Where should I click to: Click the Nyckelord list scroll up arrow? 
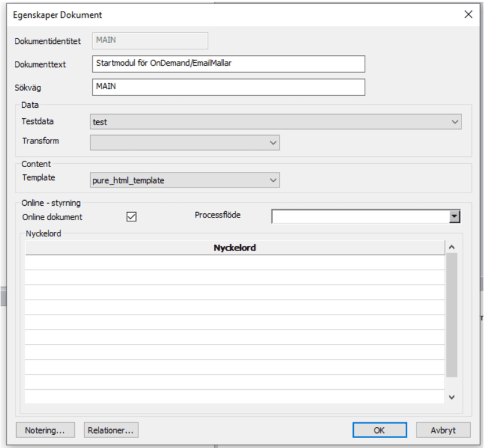point(452,247)
